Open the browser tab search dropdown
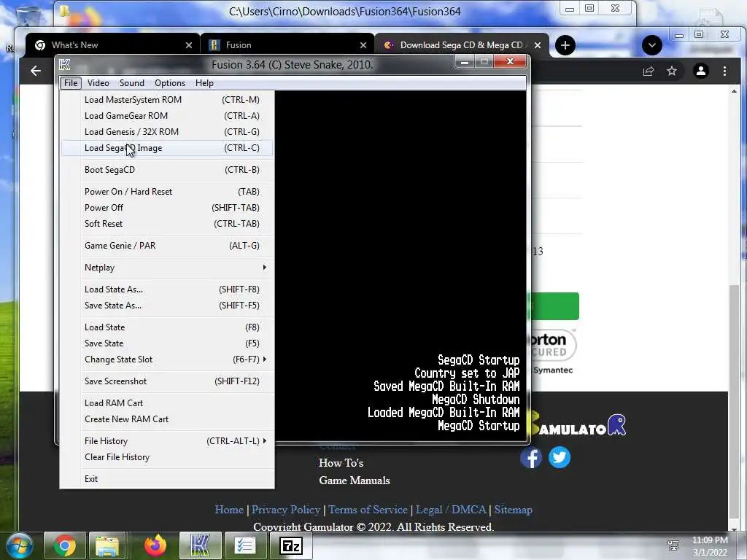 point(651,45)
